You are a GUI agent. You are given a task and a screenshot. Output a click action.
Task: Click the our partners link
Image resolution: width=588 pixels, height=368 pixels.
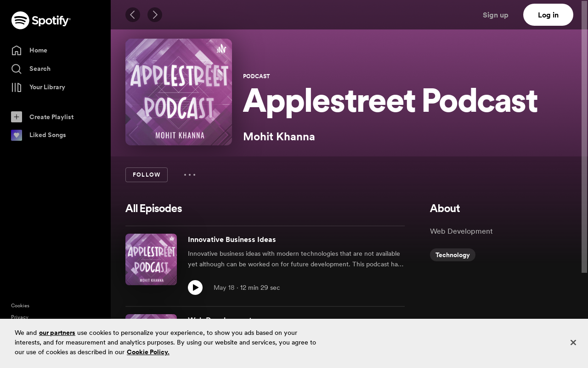click(x=57, y=333)
